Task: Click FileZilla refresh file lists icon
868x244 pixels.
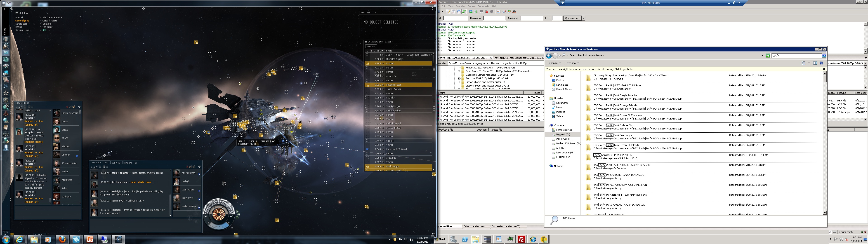Action: click(471, 12)
